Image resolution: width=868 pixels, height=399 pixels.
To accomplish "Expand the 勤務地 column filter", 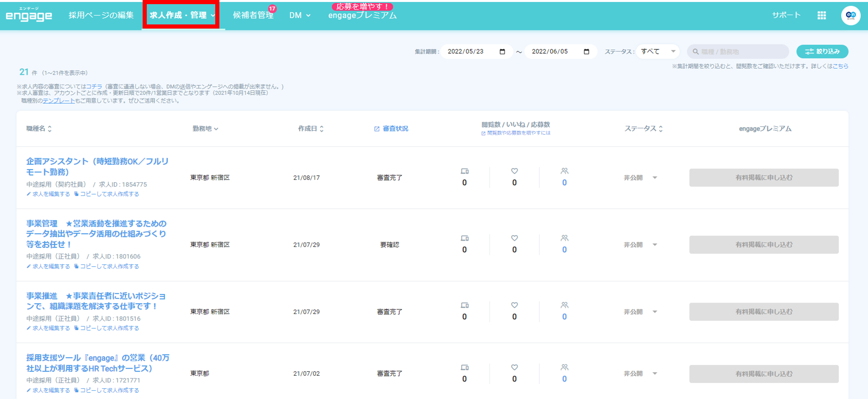I will pos(206,128).
